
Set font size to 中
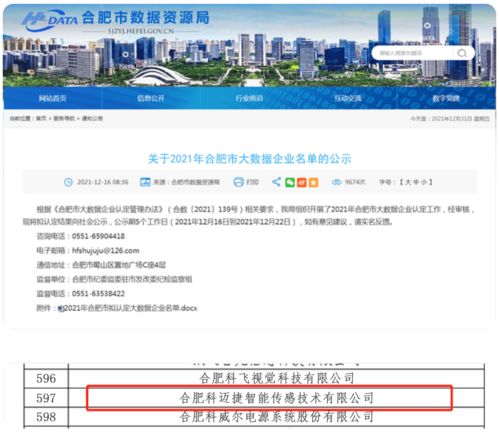pos(416,182)
